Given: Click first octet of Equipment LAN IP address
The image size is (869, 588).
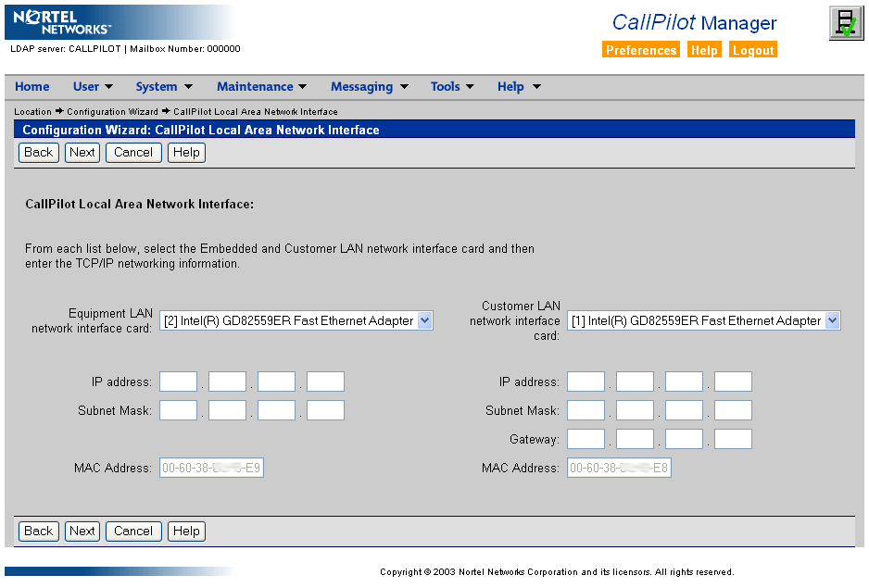Looking at the screenshot, I should [179, 382].
